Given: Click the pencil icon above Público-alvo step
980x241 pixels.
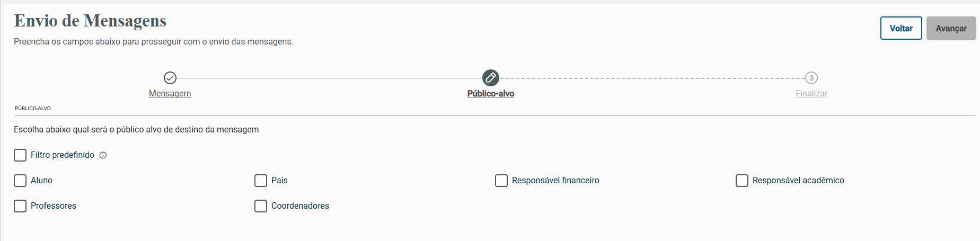Looking at the screenshot, I should (490, 78).
